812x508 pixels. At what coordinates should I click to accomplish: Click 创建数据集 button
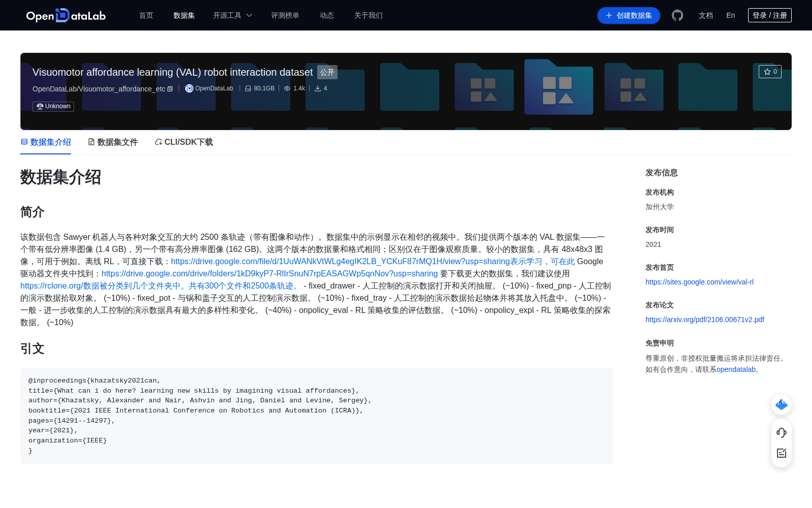pos(629,15)
